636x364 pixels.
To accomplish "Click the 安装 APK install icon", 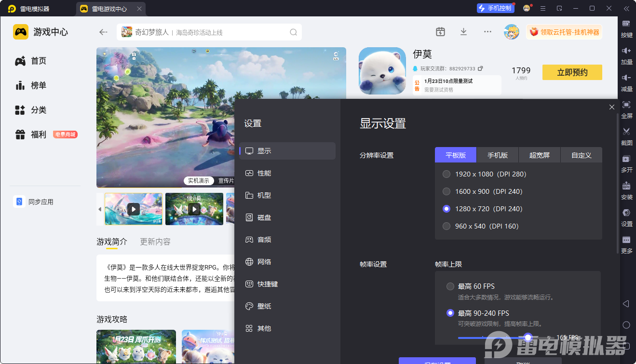I will [x=626, y=186].
